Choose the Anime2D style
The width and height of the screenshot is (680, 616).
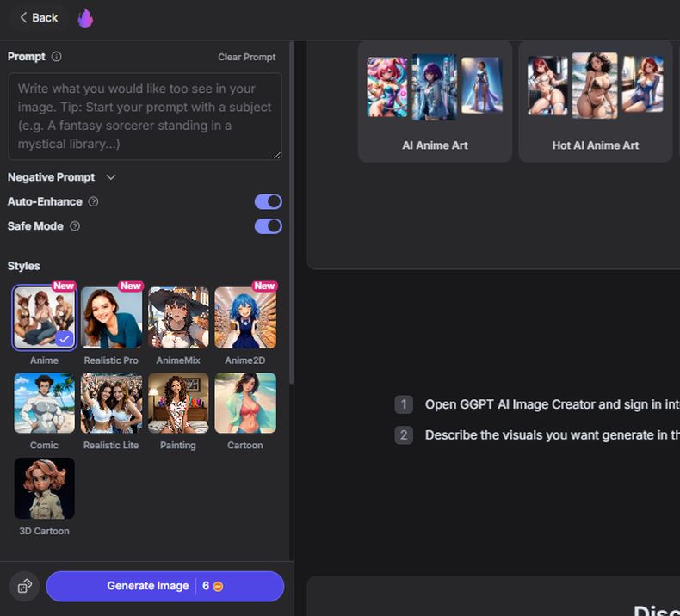[x=245, y=318]
